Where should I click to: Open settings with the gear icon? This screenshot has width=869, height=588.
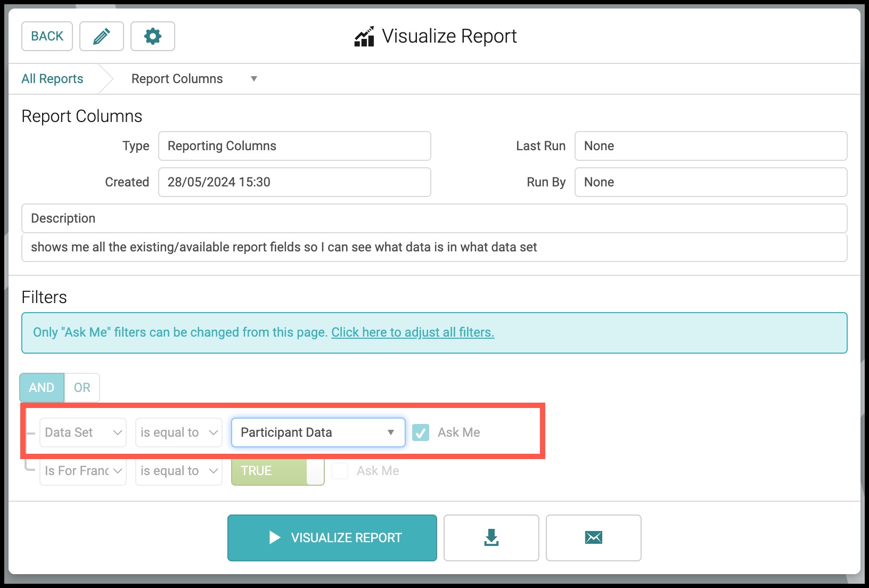tap(153, 36)
